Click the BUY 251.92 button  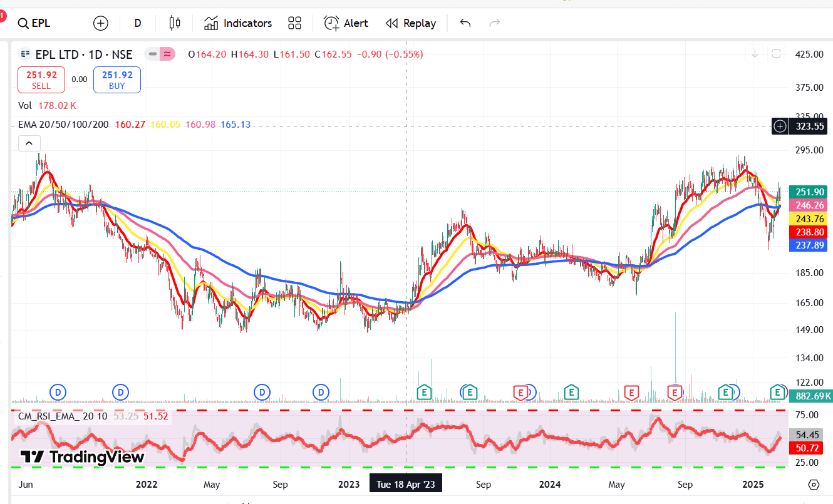[x=117, y=80]
